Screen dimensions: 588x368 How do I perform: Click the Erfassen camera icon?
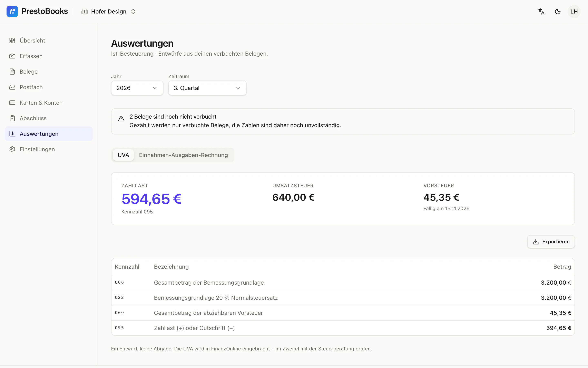pyautogui.click(x=12, y=56)
